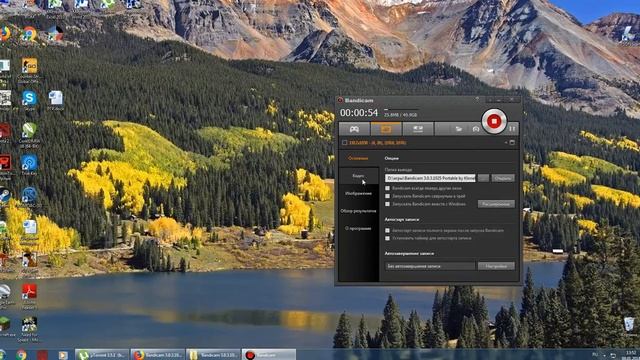This screenshot has width=640, height=360.
Task: Switch to the Bandicam app taskbar button
Action: (269, 355)
